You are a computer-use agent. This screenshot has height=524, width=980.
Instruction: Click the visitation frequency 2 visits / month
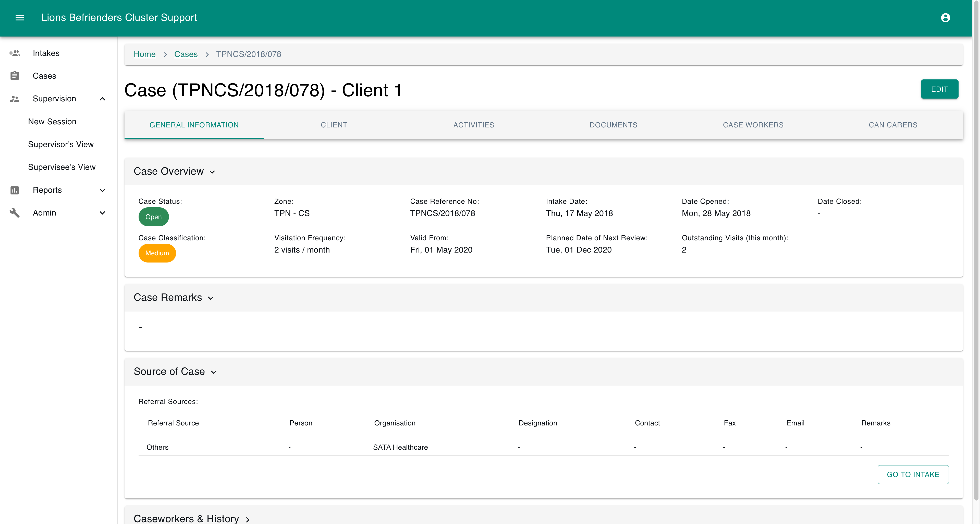(x=302, y=250)
